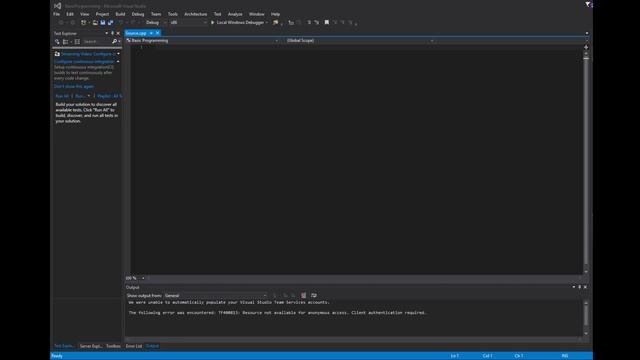Start Local Windows Debugger with play icon
Screen dimensions: 640x360
click(212, 22)
